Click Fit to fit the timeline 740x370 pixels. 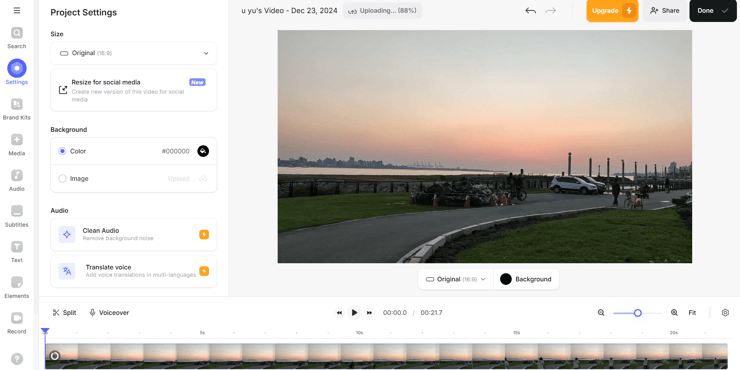coord(692,312)
